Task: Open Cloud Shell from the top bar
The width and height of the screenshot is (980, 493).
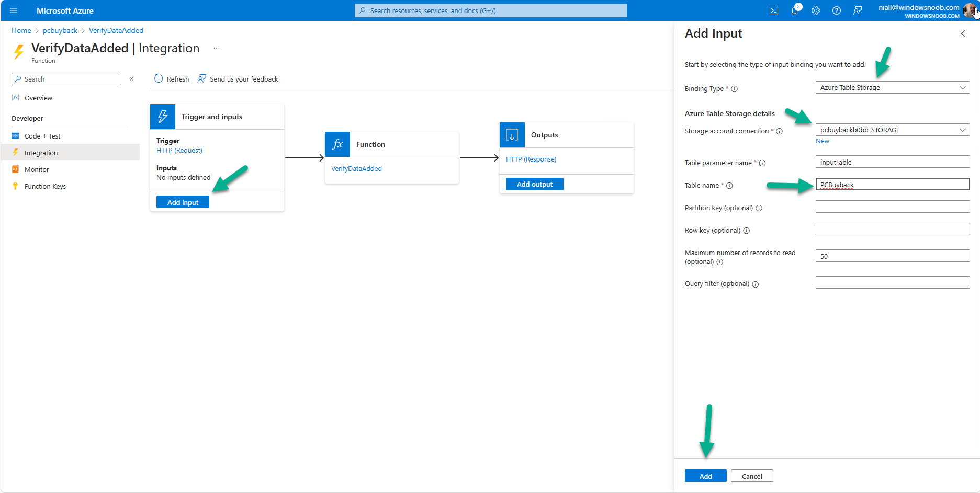Action: tap(774, 10)
